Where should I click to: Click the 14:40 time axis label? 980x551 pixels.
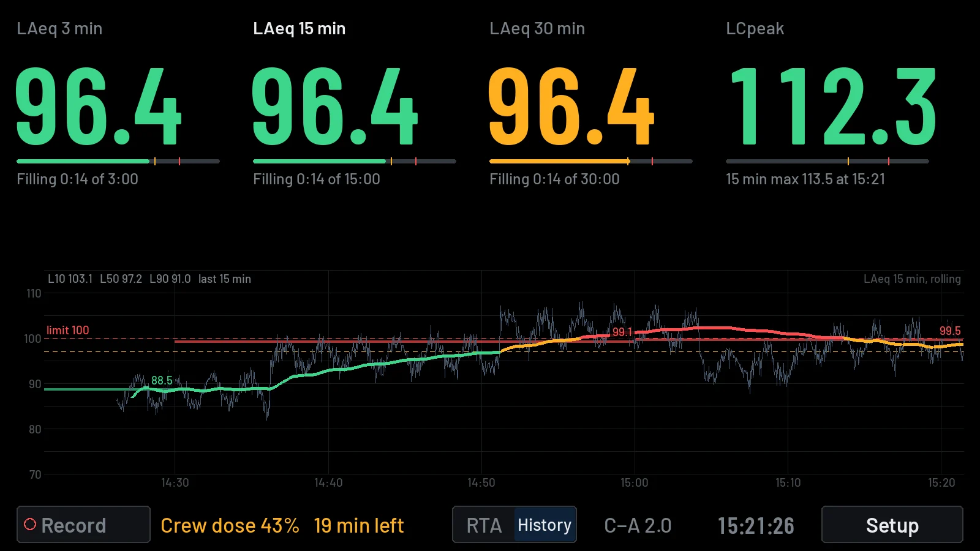pos(328,483)
